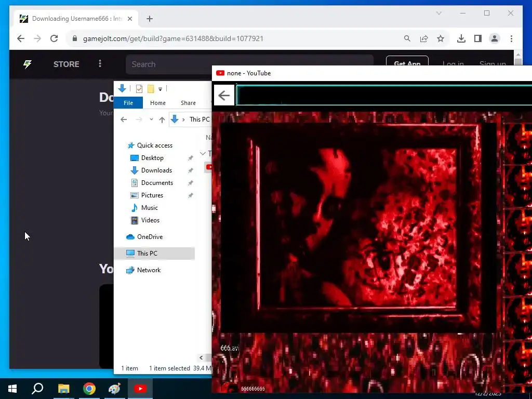Screen dimensions: 532x399
Task: Click the address bar URL
Action: (173, 38)
